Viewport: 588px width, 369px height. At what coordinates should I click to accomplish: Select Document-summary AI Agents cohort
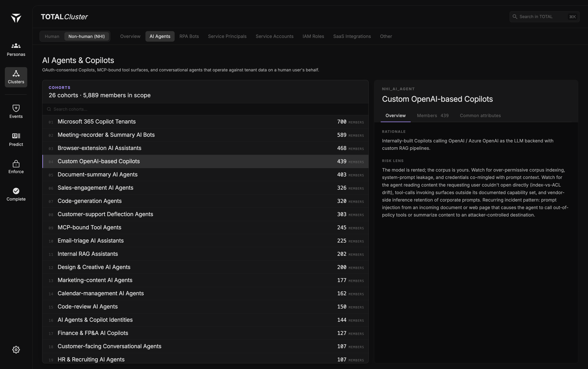coord(205,174)
